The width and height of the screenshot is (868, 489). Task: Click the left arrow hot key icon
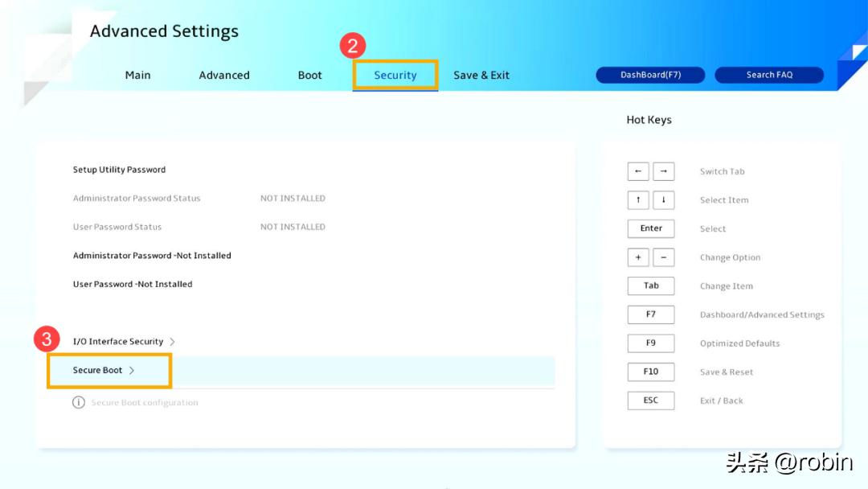pos(638,171)
